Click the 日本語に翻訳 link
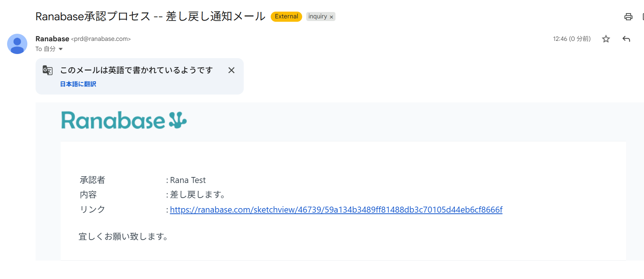 78,84
